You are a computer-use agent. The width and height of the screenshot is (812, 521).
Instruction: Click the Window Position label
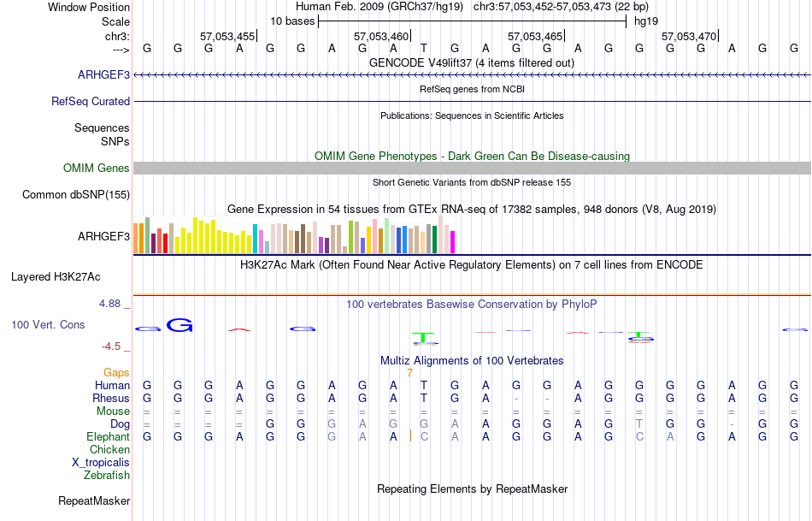coord(89,7)
